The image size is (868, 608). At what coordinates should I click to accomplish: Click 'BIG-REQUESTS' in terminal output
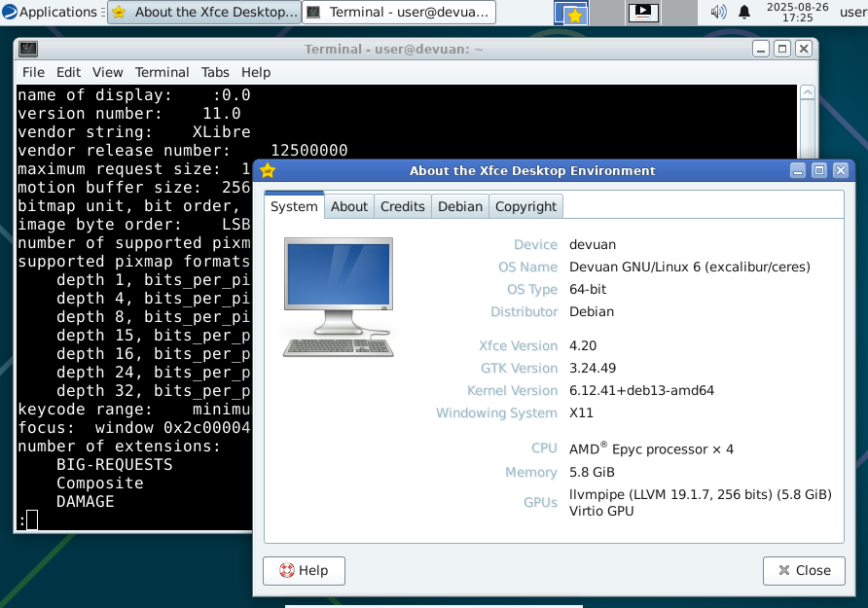point(115,465)
